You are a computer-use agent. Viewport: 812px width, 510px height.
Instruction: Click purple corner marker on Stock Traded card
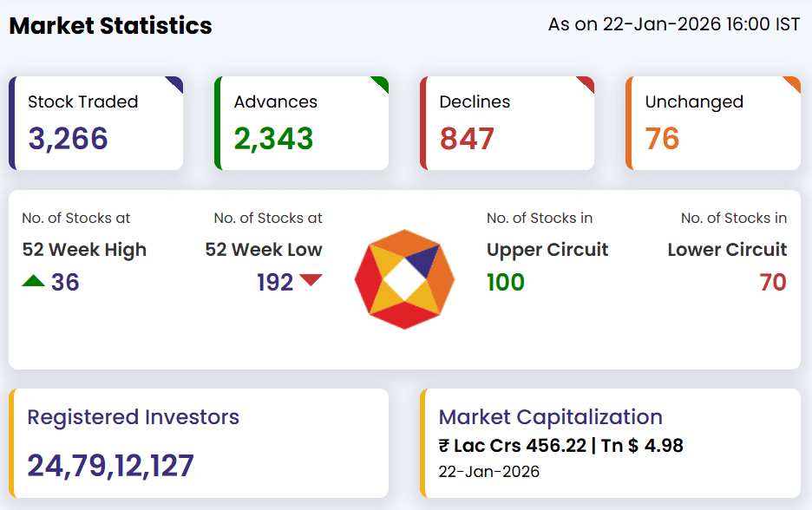point(176,82)
